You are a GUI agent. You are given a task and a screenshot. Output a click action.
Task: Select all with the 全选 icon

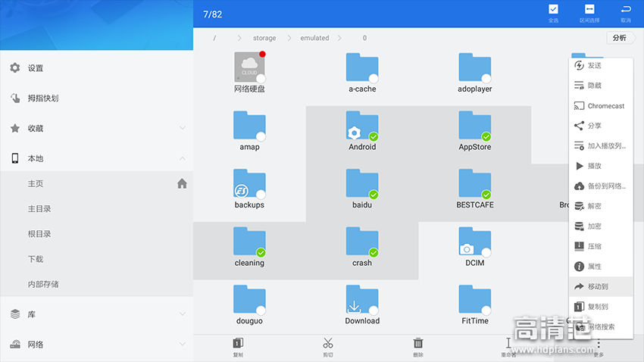click(553, 9)
